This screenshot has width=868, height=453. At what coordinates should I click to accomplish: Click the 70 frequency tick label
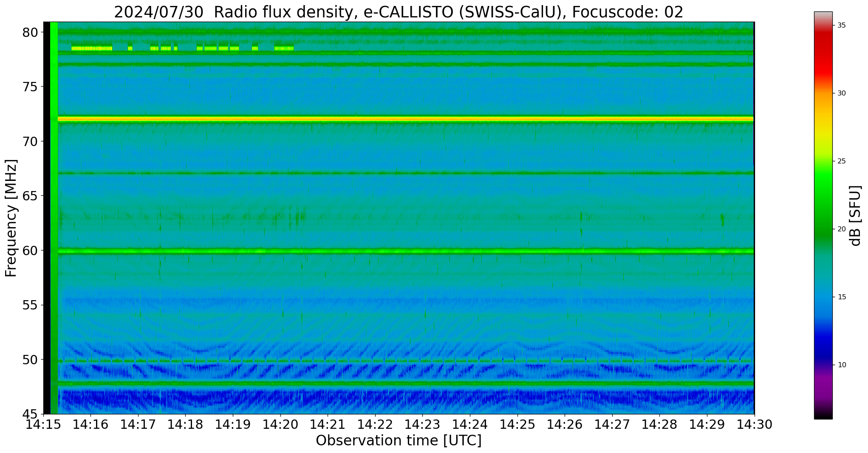30,141
